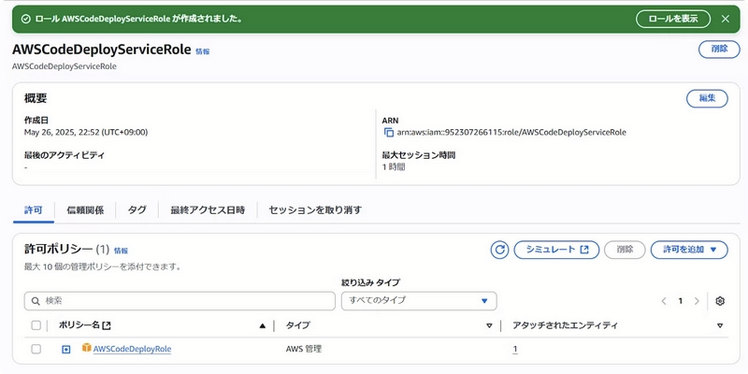Go to next page of policies
The height and width of the screenshot is (374, 748).
[696, 301]
